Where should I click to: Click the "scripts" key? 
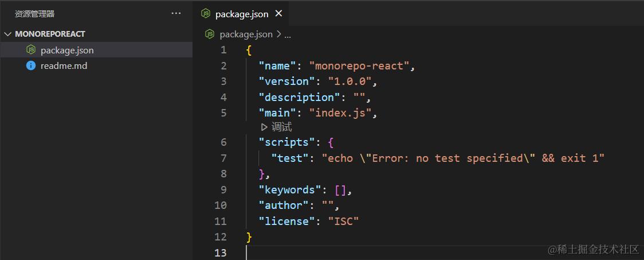(x=286, y=142)
